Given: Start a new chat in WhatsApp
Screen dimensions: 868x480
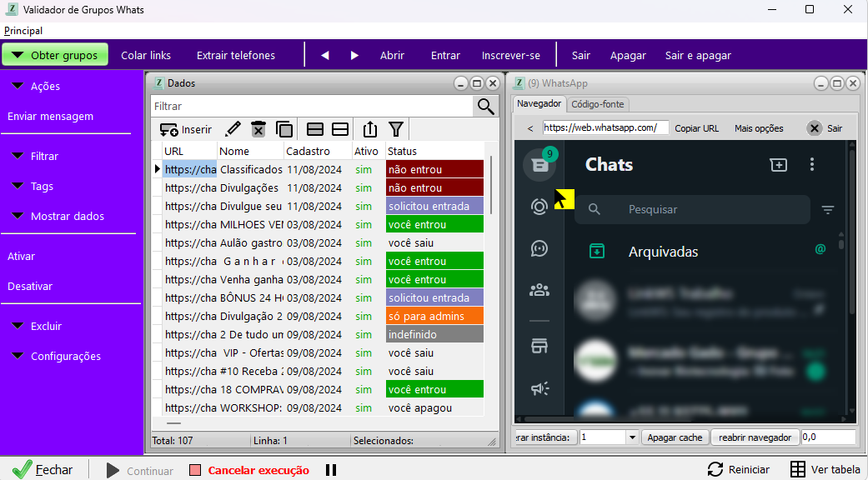Looking at the screenshot, I should pos(778,165).
